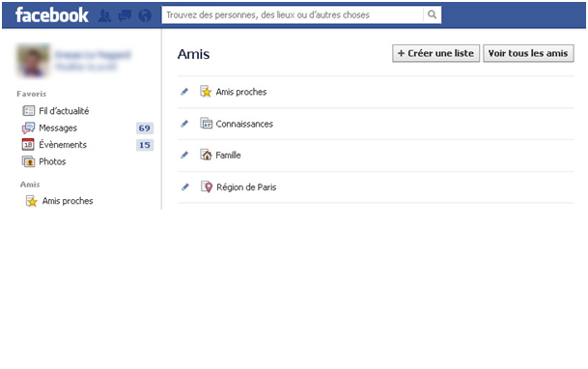Click the Messages speech bubble icon in sidebar
Viewport: 588px width, 369px height.
pos(28,128)
